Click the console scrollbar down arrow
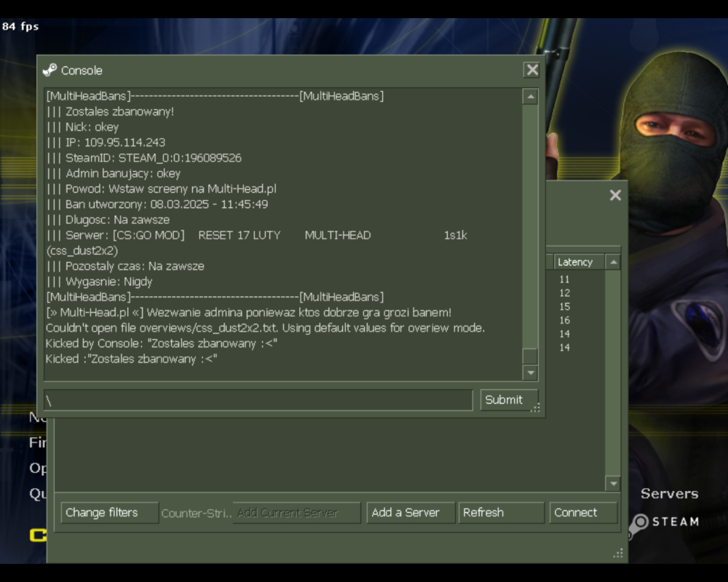This screenshot has width=728, height=582. pos(531,372)
